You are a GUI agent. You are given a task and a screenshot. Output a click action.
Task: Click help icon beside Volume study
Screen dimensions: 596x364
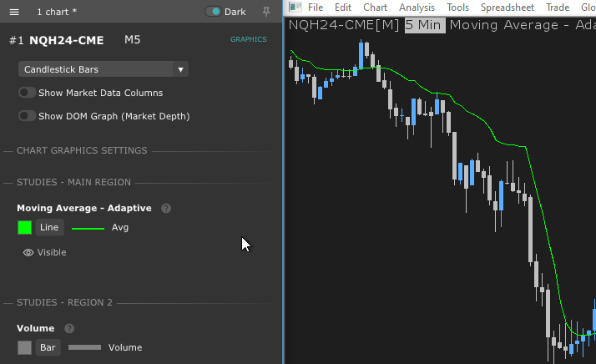coord(69,329)
